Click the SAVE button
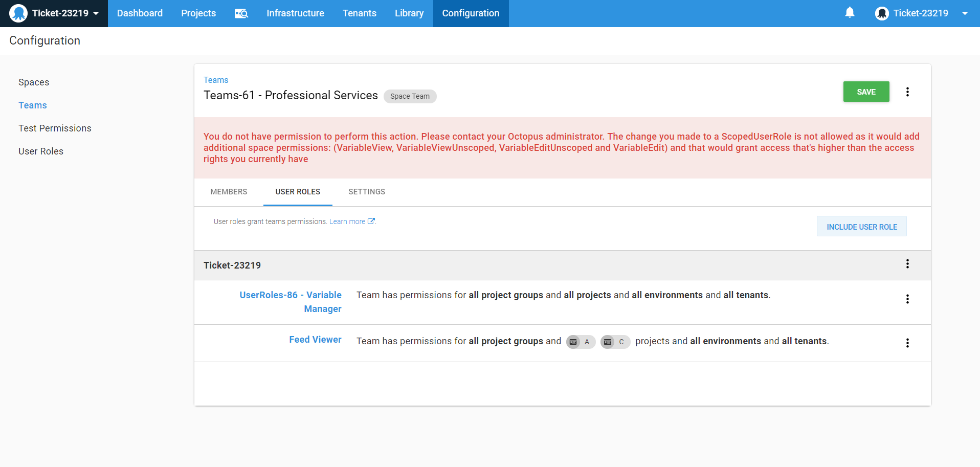The image size is (980, 467). click(x=866, y=92)
